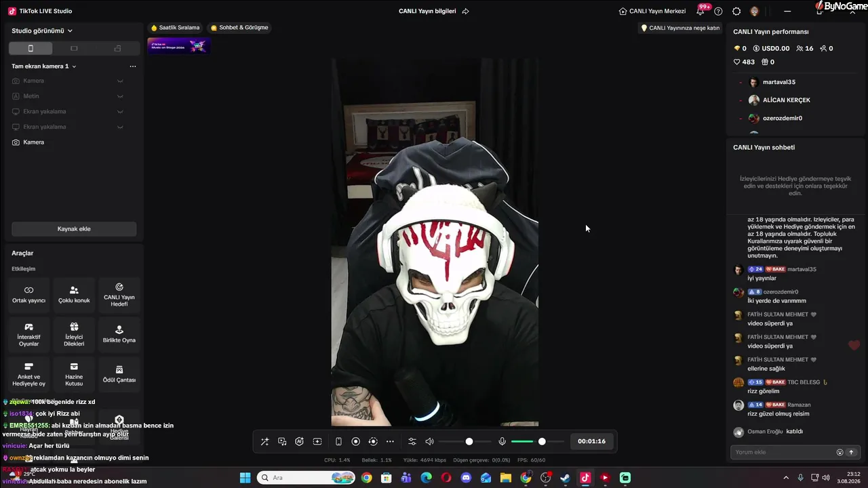Open Anket ve Hediyeyle oy tool
This screenshot has height=488, width=868.
pos(28,375)
